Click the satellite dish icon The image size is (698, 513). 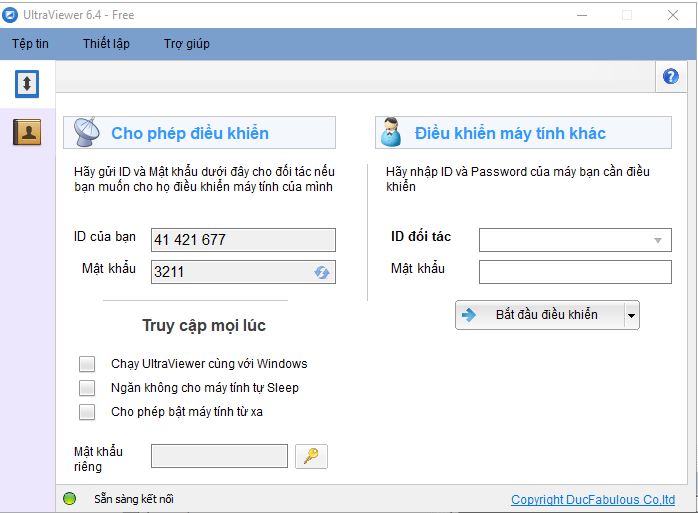(87, 132)
